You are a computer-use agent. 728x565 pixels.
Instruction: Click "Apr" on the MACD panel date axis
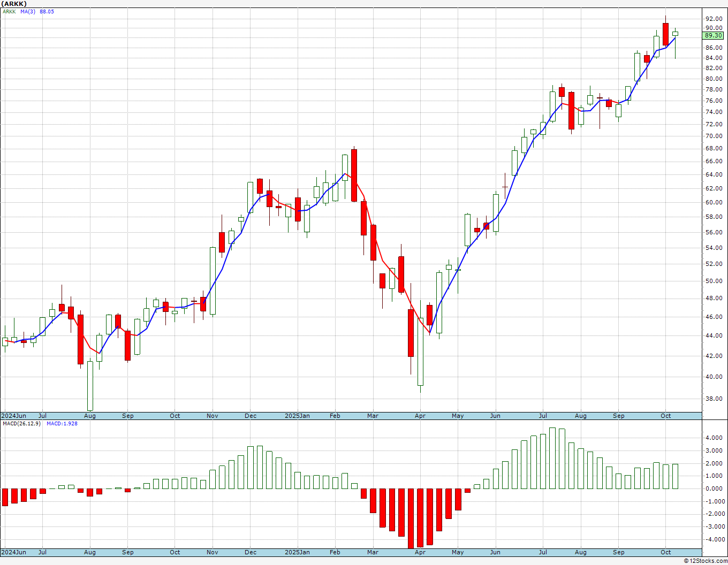(x=420, y=552)
